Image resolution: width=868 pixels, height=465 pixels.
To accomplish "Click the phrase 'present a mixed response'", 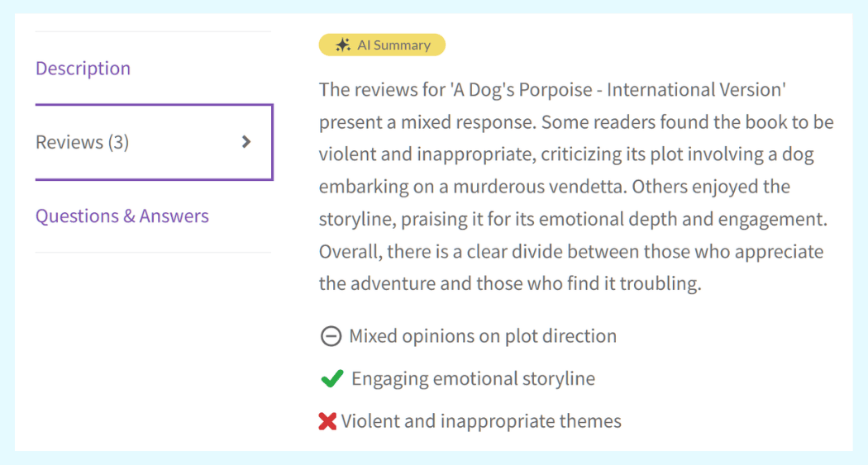I will coord(427,122).
